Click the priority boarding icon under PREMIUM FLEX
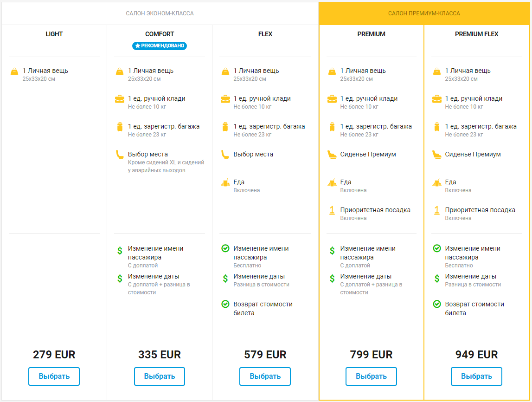 tap(437, 210)
